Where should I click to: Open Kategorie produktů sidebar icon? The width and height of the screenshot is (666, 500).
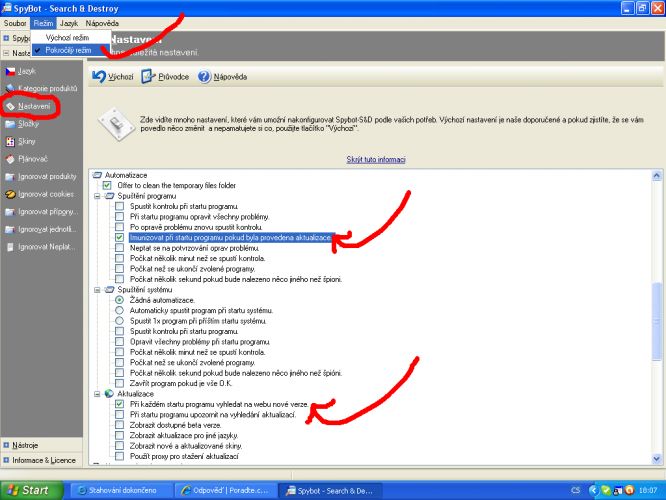10,88
